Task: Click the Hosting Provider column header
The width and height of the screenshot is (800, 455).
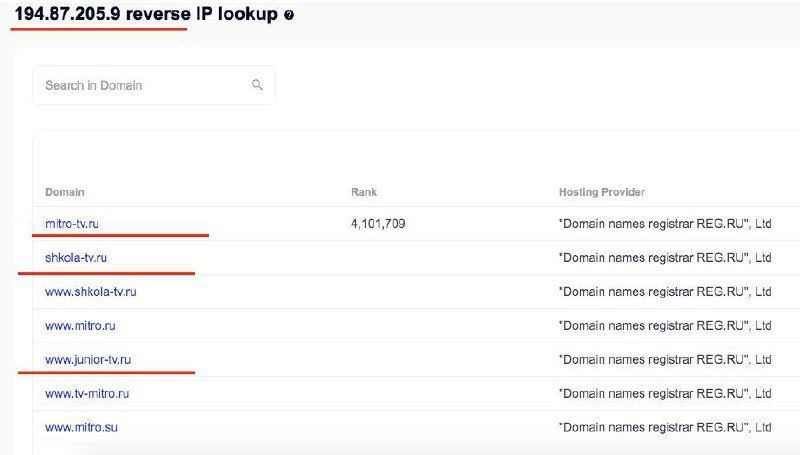Action: 602,192
